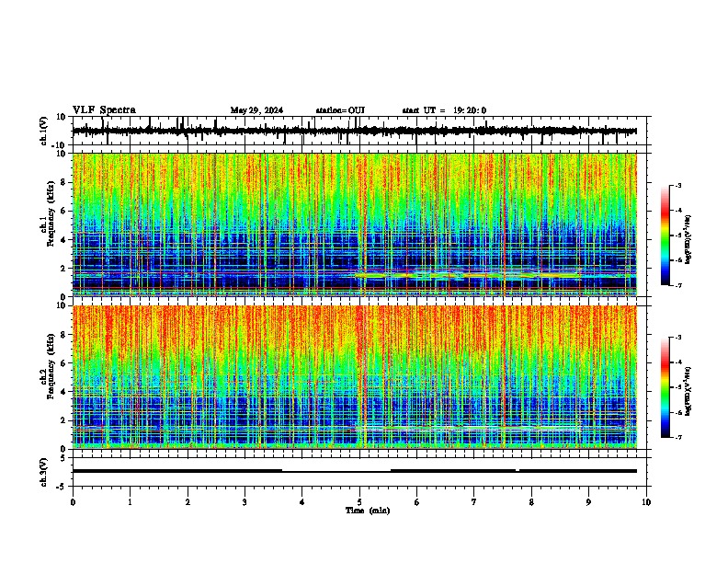Screen dimensions: 728x563
Task: Click the time axis tick label '0'
Action: (x=73, y=502)
